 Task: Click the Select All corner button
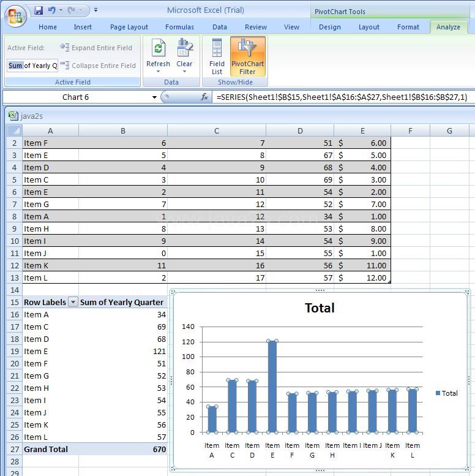click(x=15, y=130)
